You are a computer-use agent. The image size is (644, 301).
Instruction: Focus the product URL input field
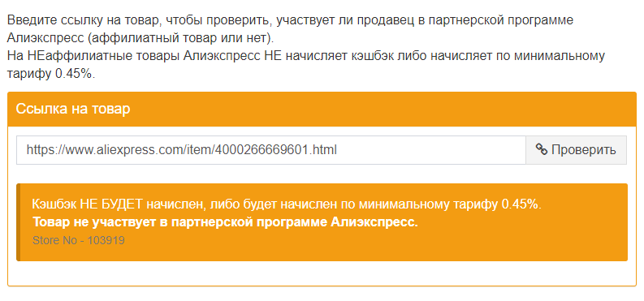click(x=271, y=150)
